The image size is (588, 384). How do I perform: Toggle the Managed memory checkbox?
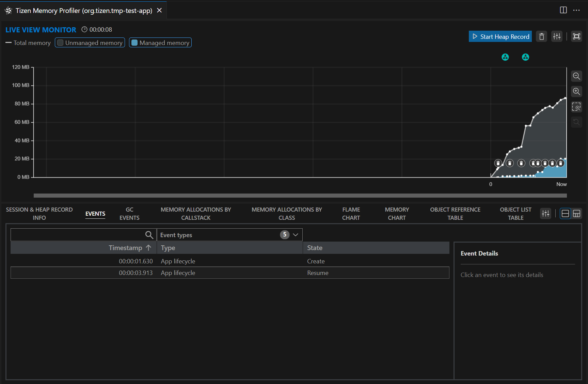(134, 43)
